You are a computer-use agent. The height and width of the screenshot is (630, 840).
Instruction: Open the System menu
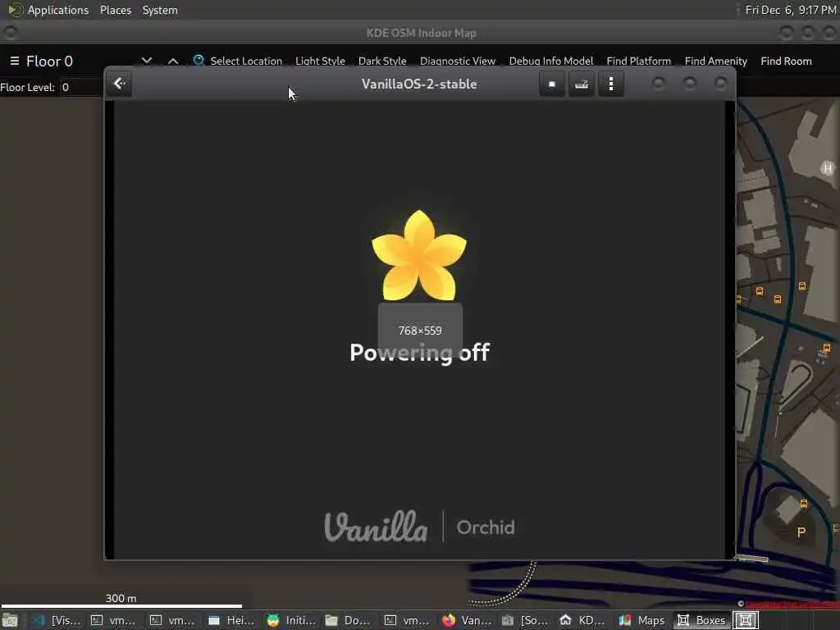(x=160, y=10)
